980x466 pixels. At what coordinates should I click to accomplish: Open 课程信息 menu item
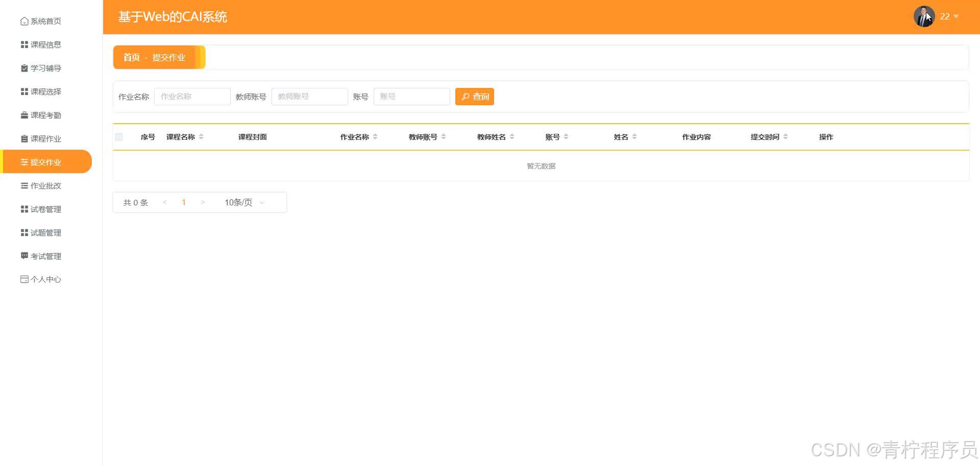[46, 44]
